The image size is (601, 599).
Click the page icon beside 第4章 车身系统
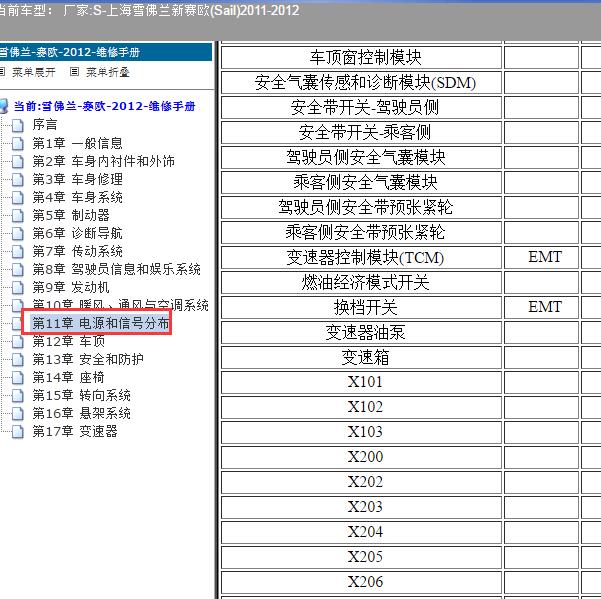(x=18, y=197)
